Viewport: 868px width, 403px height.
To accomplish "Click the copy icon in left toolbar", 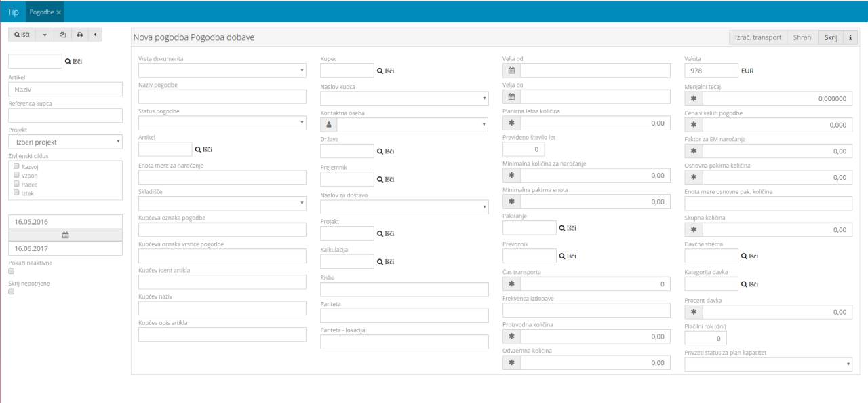I will click(62, 35).
